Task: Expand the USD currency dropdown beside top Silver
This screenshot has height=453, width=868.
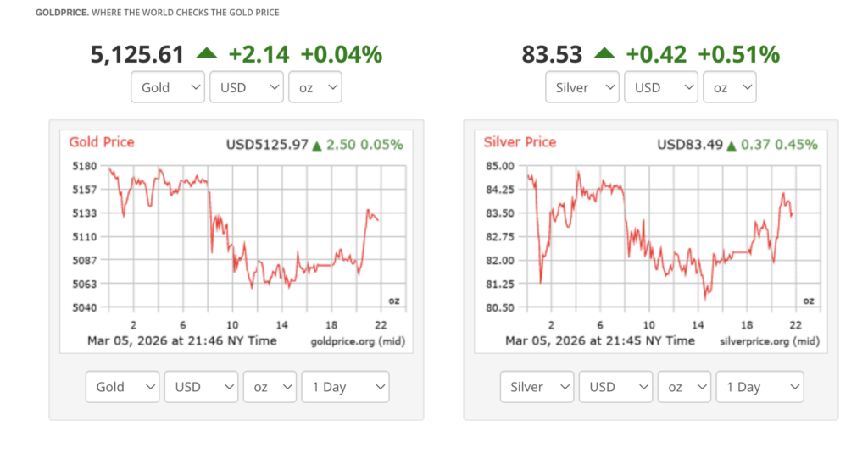Action: pyautogui.click(x=660, y=87)
